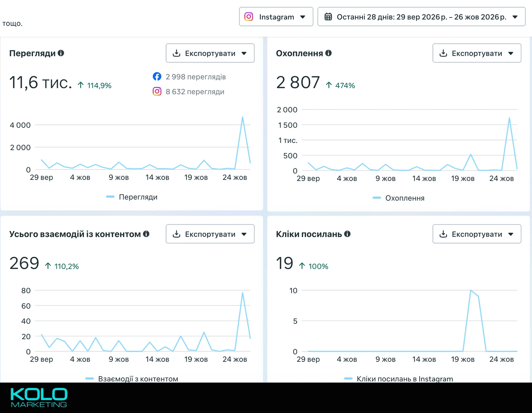Click the Перегляди card heading
The width and height of the screenshot is (532, 413).
tap(32, 53)
